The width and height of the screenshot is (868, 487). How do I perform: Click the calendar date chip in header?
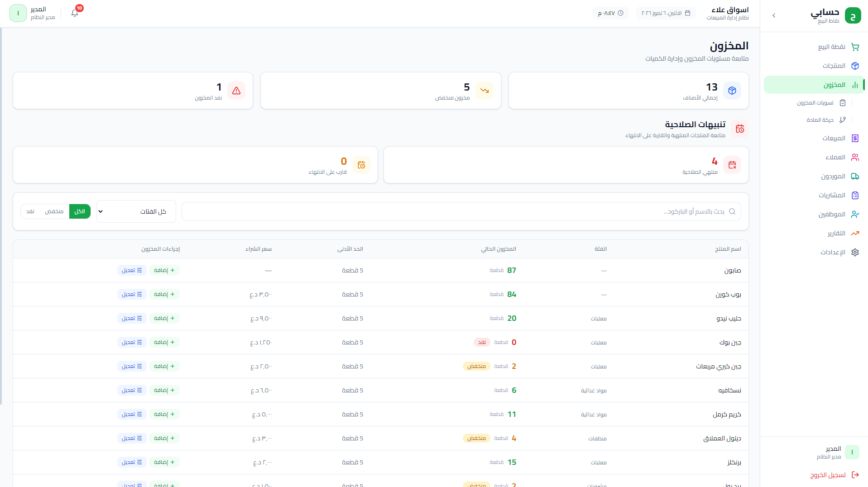point(666,13)
